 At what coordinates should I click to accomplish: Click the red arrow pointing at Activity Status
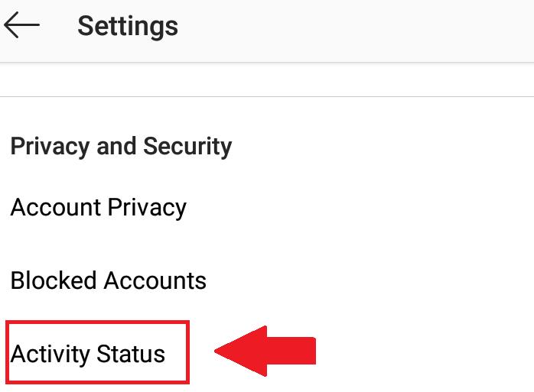pos(264,352)
